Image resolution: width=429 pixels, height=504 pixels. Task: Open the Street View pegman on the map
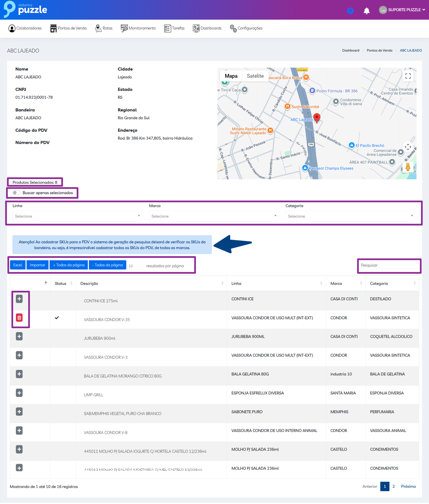click(x=408, y=167)
